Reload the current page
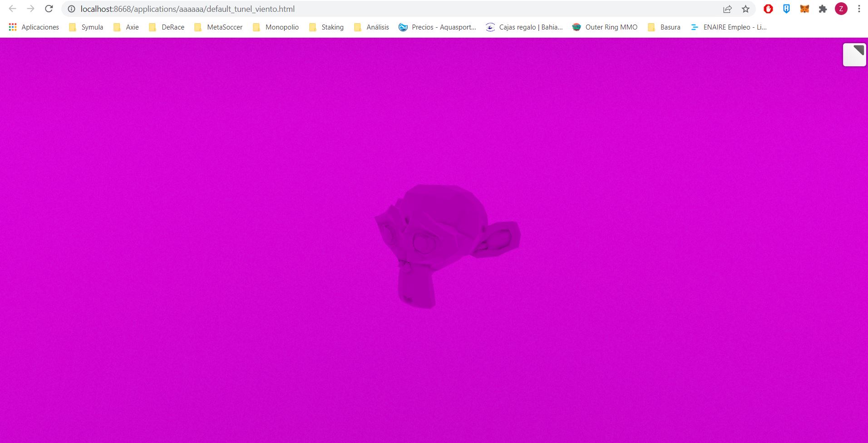Viewport: 868px width, 443px height. pyautogui.click(x=49, y=9)
